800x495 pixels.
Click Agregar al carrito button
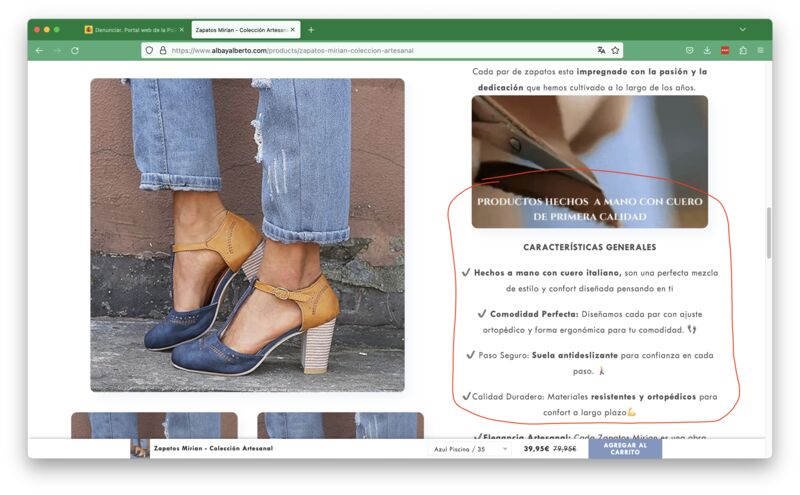625,449
